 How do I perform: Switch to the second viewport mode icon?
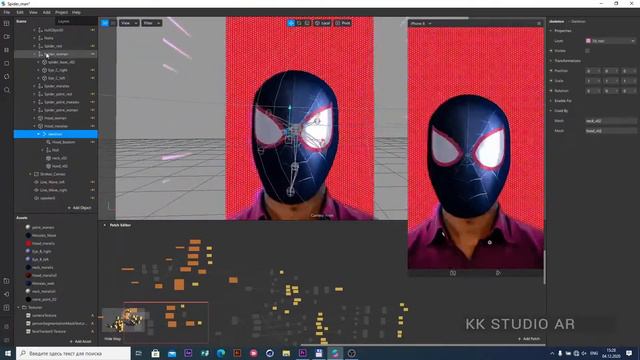[x=113, y=23]
